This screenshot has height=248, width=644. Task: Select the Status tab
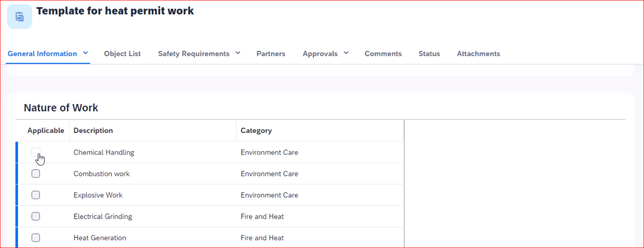pos(429,53)
